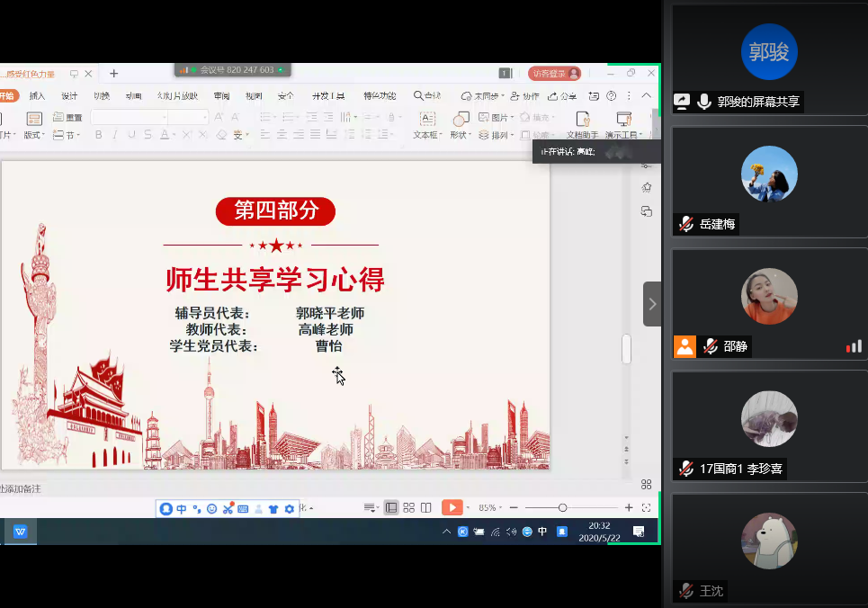
Task: Open the Document Assistant (文档助手) icon
Action: [582, 124]
